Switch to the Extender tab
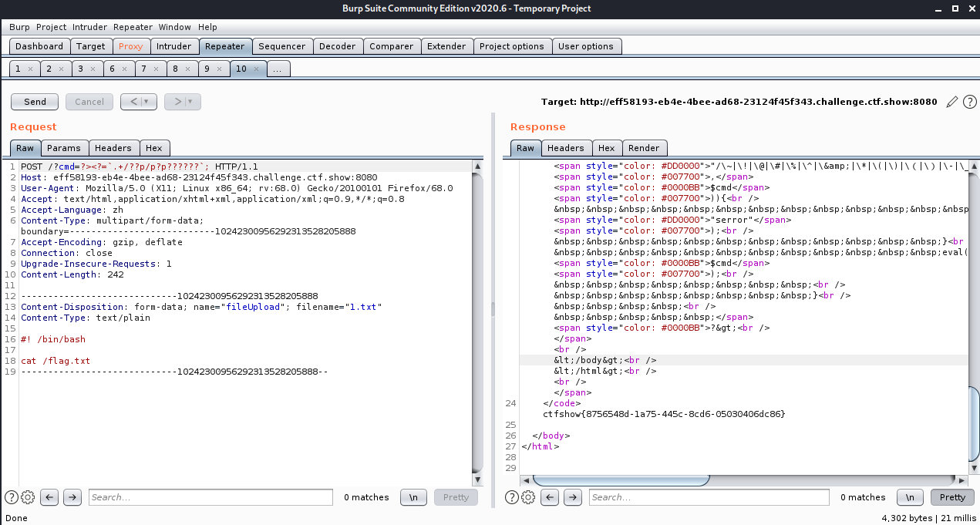980x525 pixels. (446, 46)
